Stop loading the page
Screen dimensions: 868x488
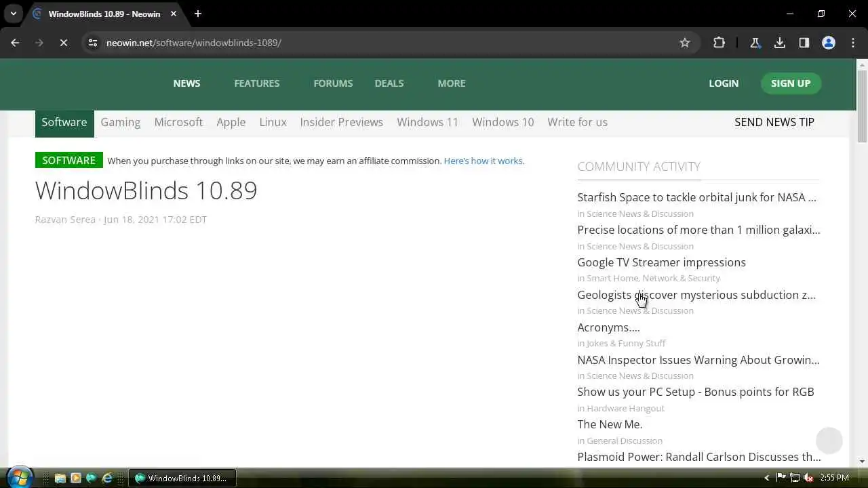pyautogui.click(x=63, y=43)
